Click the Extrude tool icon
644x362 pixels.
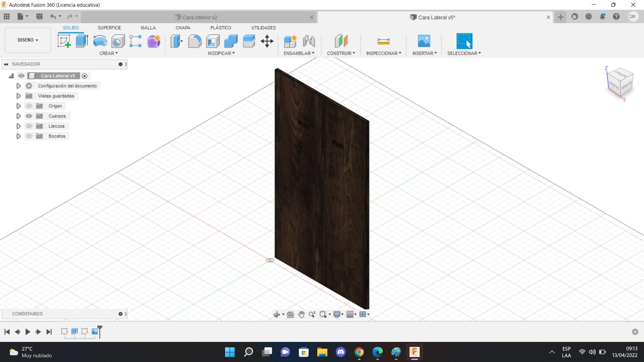pyautogui.click(x=82, y=41)
